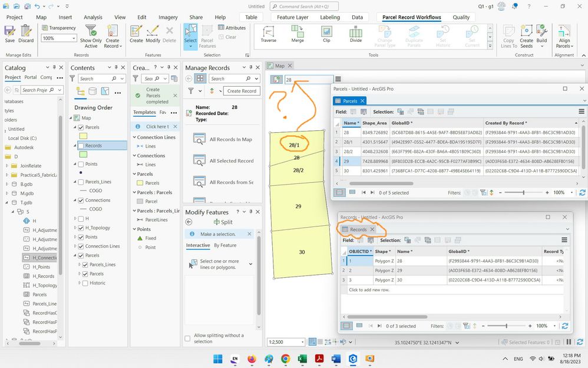Toggle H_Topology layer checkbox
This screenshot has width=588, height=368.
click(x=81, y=228)
